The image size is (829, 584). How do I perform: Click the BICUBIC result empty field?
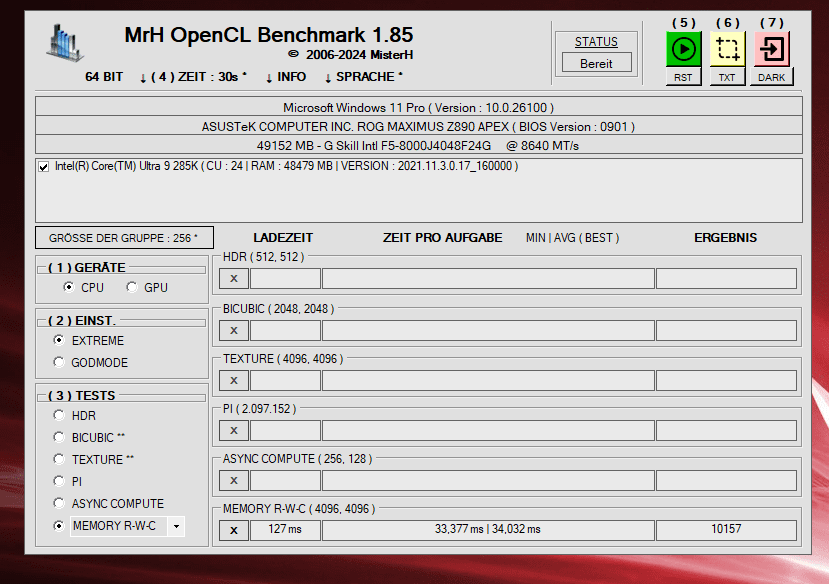[x=726, y=330]
